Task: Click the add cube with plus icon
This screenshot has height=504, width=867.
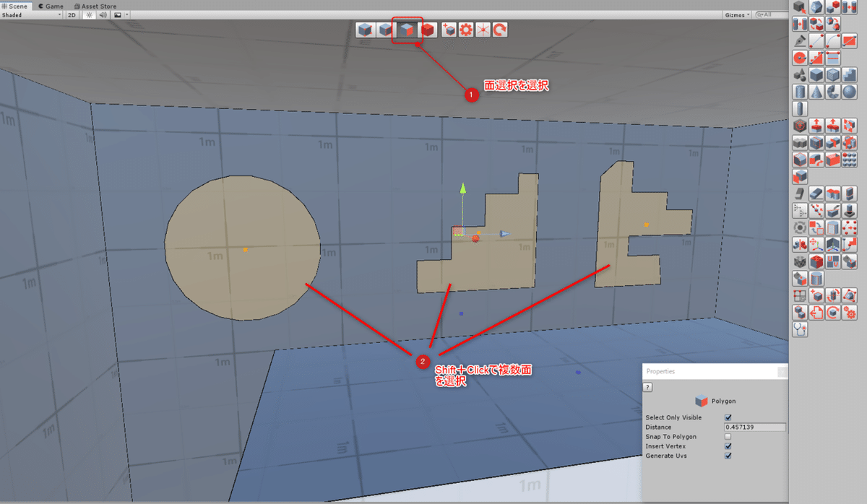Action: pos(449,30)
